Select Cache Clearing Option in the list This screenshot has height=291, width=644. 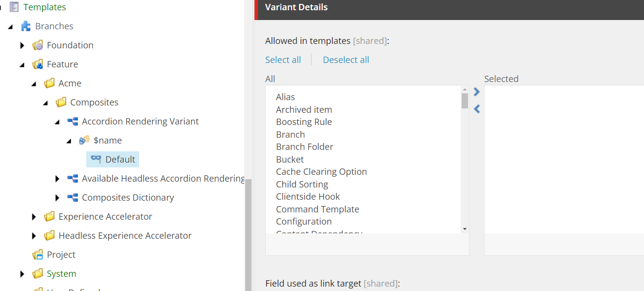tap(321, 172)
